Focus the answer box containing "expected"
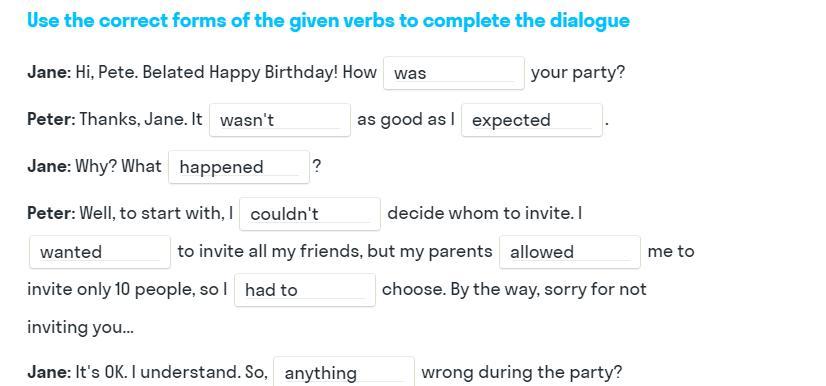Image resolution: width=826 pixels, height=386 pixels. pyautogui.click(x=532, y=120)
